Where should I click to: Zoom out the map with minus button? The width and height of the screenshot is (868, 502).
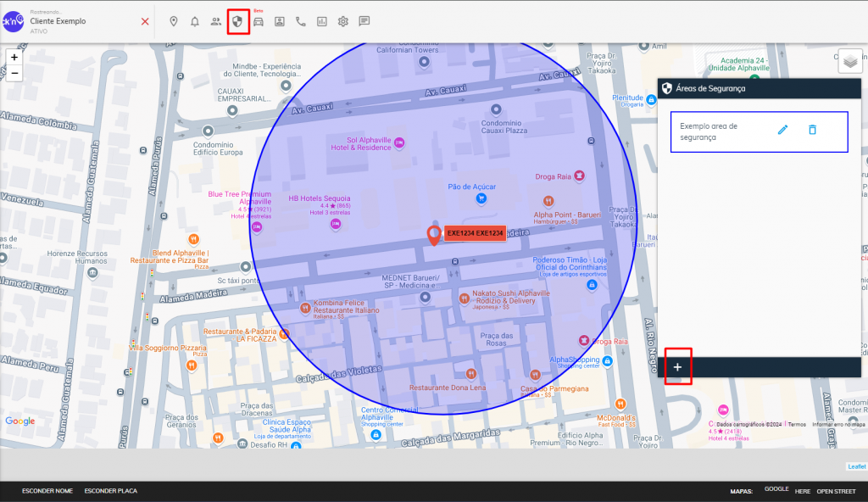[x=14, y=73]
